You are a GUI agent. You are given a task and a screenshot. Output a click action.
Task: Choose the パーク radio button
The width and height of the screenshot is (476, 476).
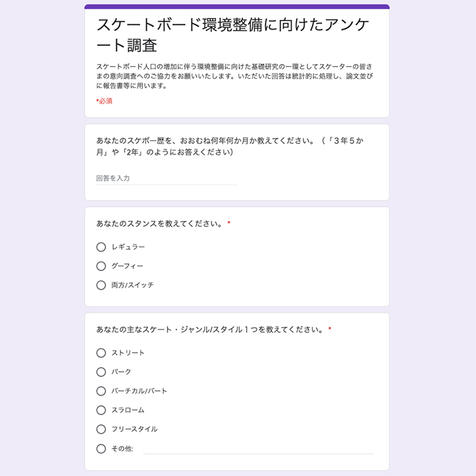(101, 372)
